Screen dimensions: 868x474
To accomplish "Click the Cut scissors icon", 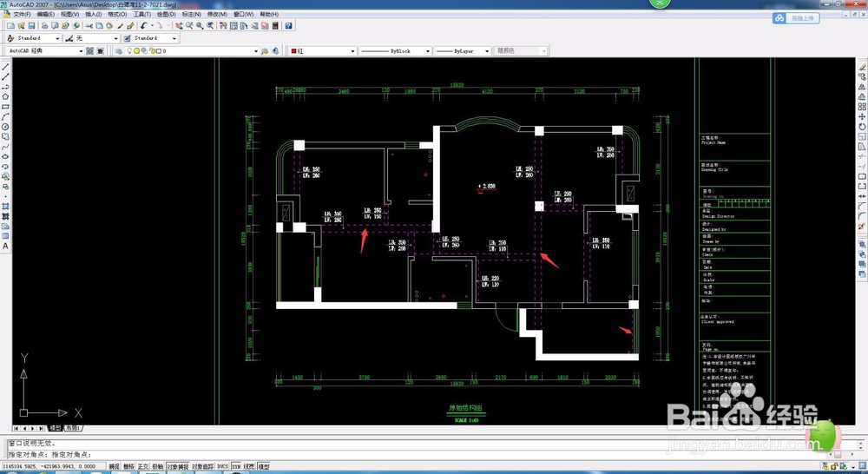I will tap(89, 25).
